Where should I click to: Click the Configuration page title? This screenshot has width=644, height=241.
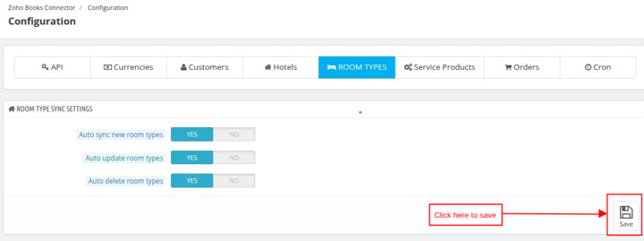point(42,21)
